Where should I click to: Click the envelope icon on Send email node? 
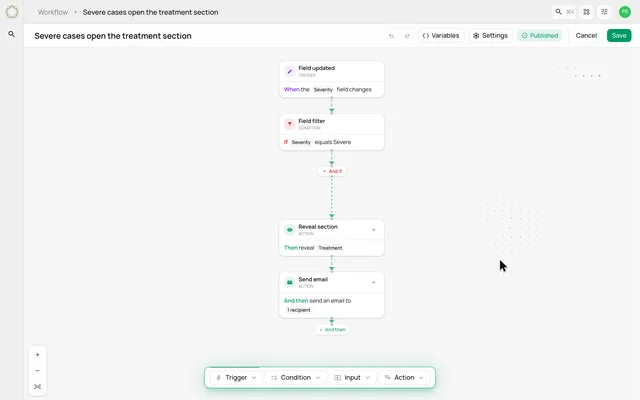[289, 282]
